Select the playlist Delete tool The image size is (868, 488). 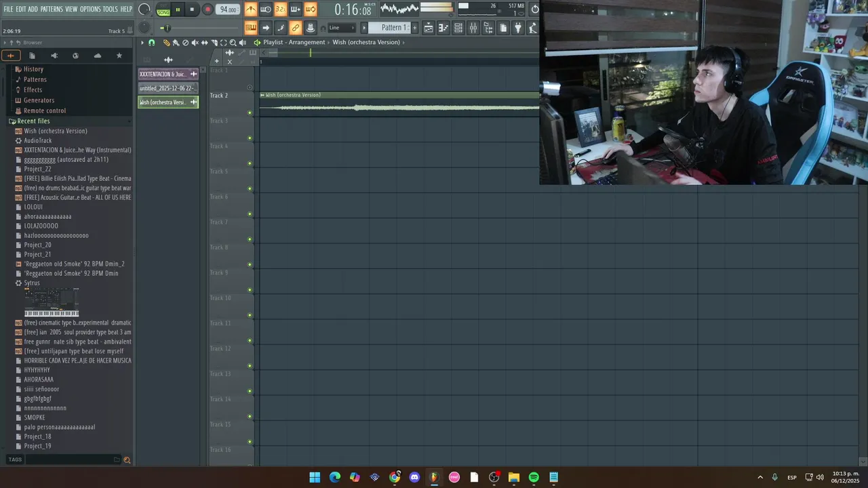pyautogui.click(x=185, y=43)
